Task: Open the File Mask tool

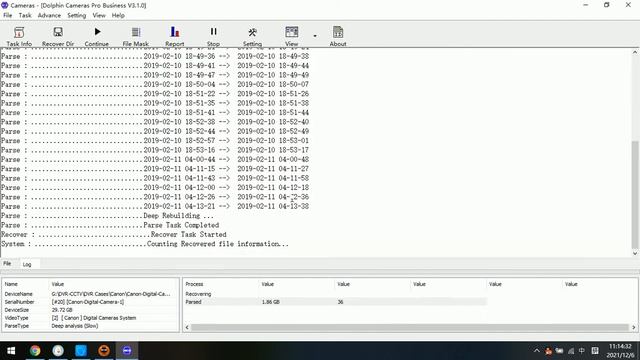Action: 136,36
